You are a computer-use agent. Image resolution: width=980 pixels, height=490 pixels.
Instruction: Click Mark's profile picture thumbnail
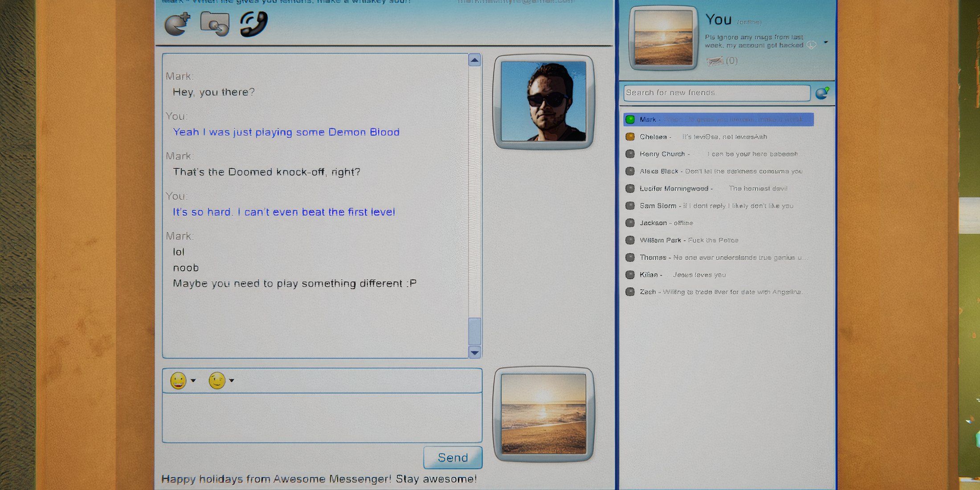(543, 102)
